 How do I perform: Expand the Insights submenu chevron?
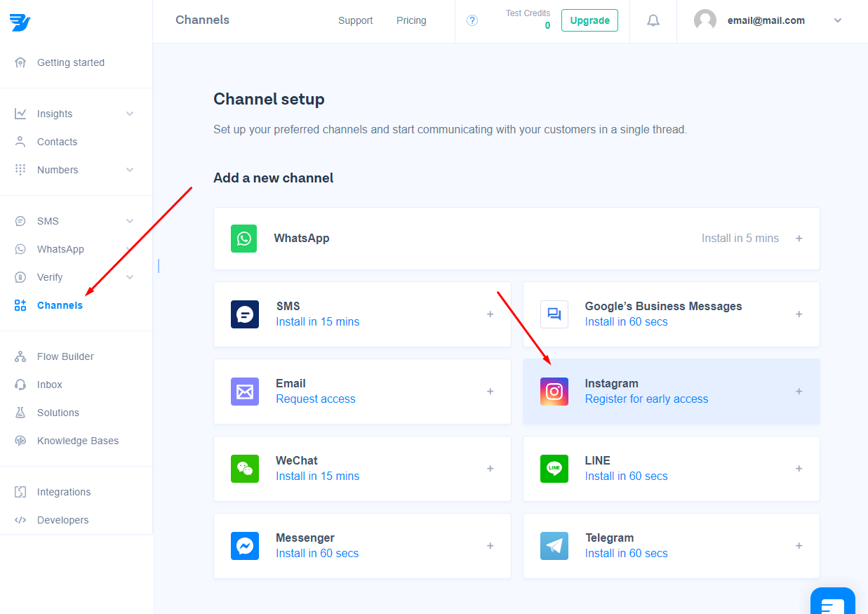point(130,114)
